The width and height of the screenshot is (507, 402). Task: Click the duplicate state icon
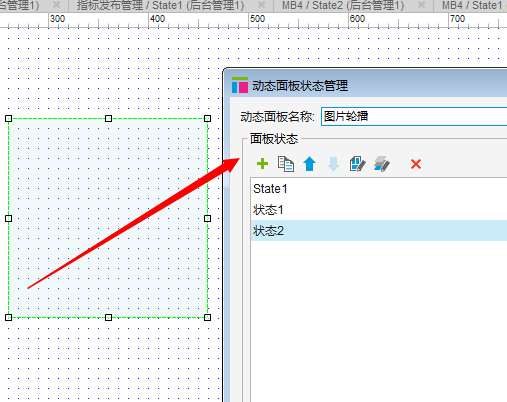(x=286, y=164)
